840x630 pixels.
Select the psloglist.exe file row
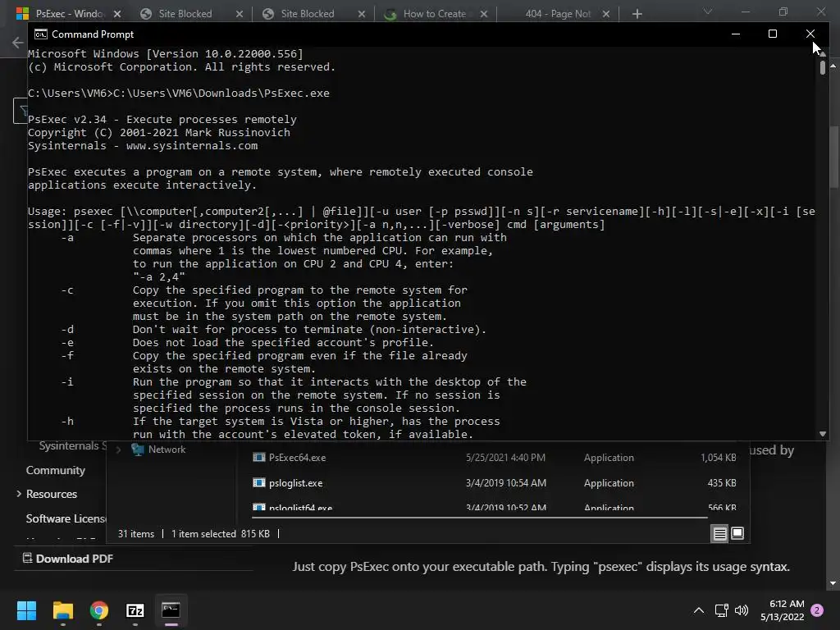pyautogui.click(x=494, y=482)
